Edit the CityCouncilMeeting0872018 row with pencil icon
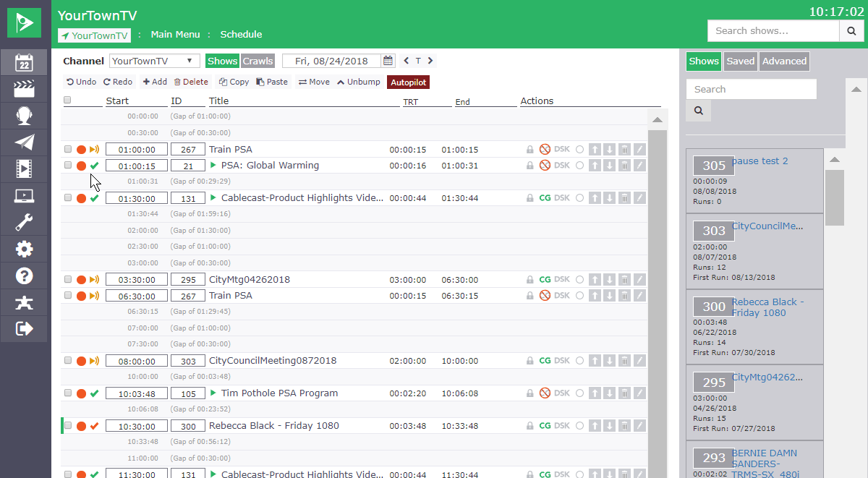This screenshot has width=868, height=478. pyautogui.click(x=640, y=361)
